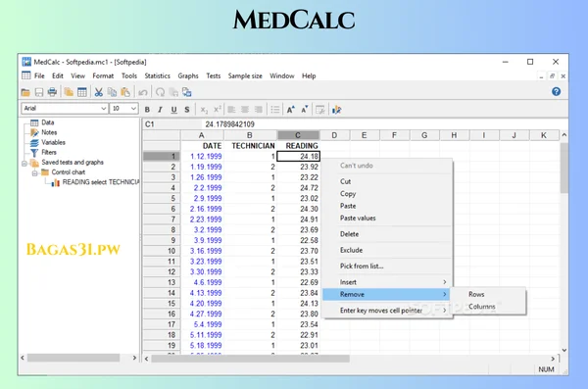
Task: Click the chart graph formatting icon
Action: coord(337,110)
